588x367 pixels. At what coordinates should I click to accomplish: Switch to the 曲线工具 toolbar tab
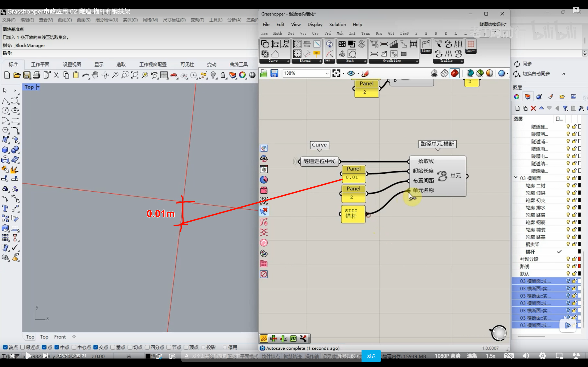(x=238, y=64)
